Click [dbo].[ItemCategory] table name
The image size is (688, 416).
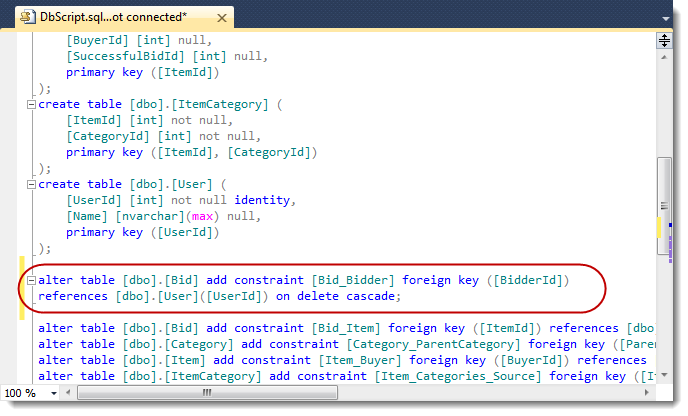(x=198, y=104)
